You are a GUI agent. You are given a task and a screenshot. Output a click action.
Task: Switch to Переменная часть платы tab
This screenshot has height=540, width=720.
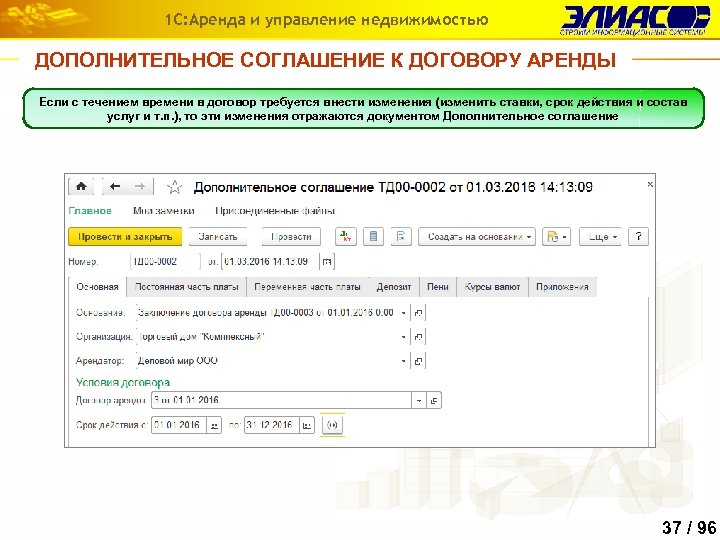307,287
